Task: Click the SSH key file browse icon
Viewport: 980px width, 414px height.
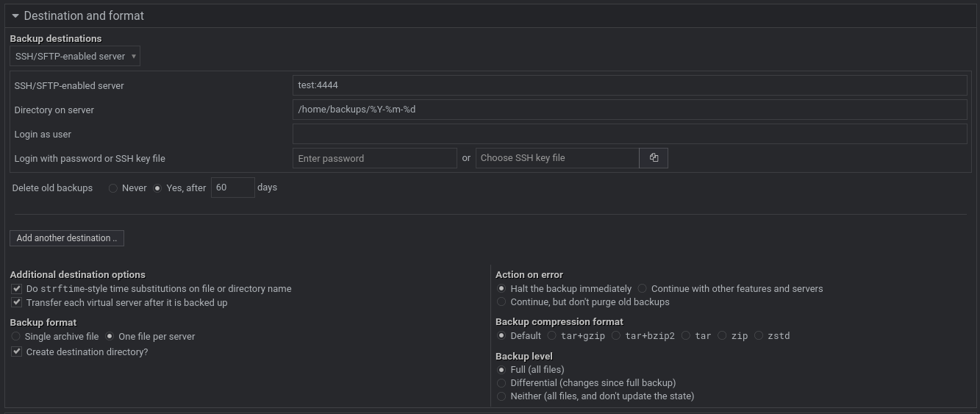Action: pos(654,158)
